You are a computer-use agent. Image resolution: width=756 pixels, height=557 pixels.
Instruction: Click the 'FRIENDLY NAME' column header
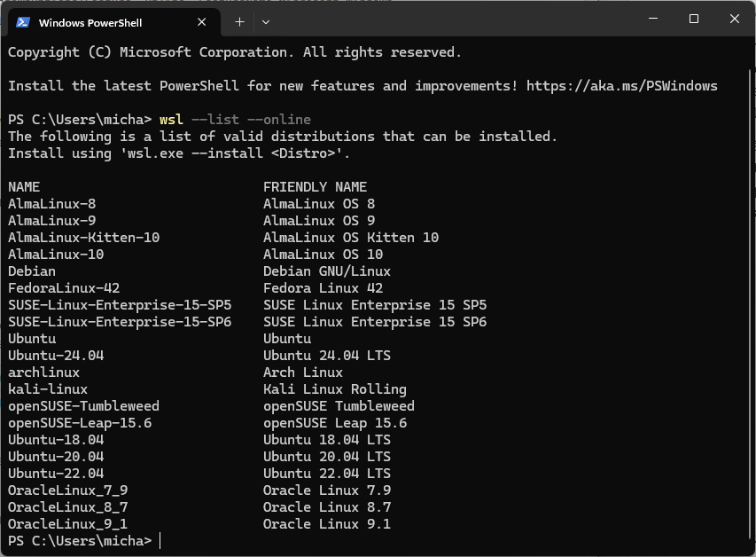click(315, 187)
